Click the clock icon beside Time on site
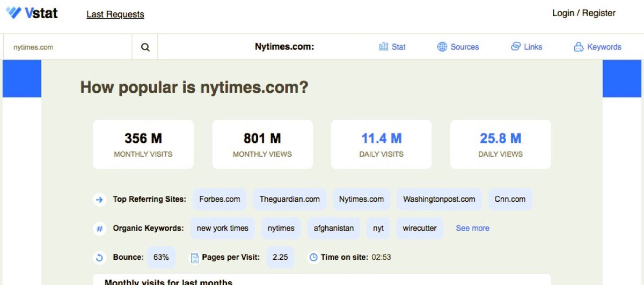 coord(313,258)
